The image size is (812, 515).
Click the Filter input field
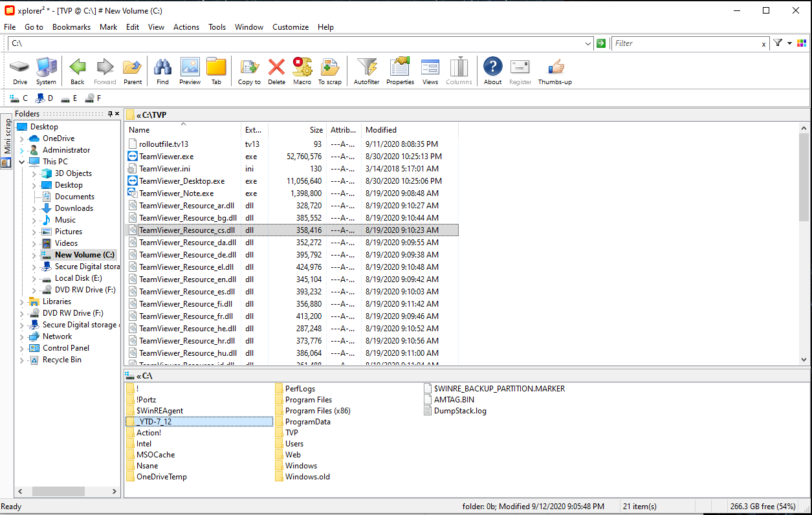(685, 43)
